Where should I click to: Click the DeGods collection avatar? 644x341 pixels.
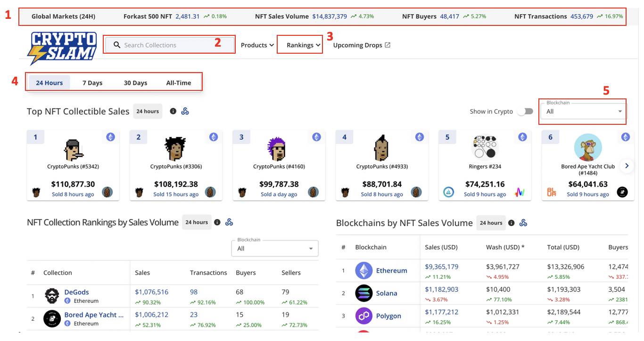pyautogui.click(x=52, y=296)
